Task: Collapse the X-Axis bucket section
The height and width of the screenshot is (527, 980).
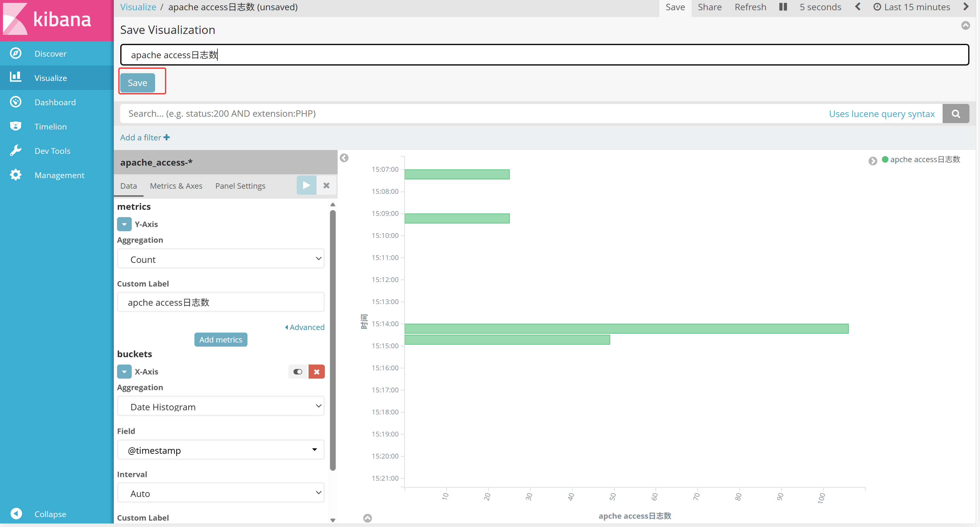Action: [124, 372]
